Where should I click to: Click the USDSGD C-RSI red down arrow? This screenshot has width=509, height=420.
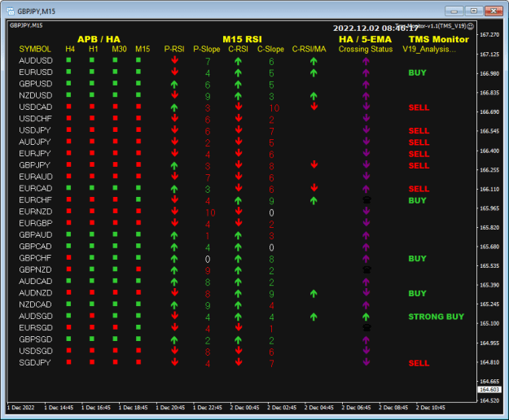pyautogui.click(x=239, y=351)
